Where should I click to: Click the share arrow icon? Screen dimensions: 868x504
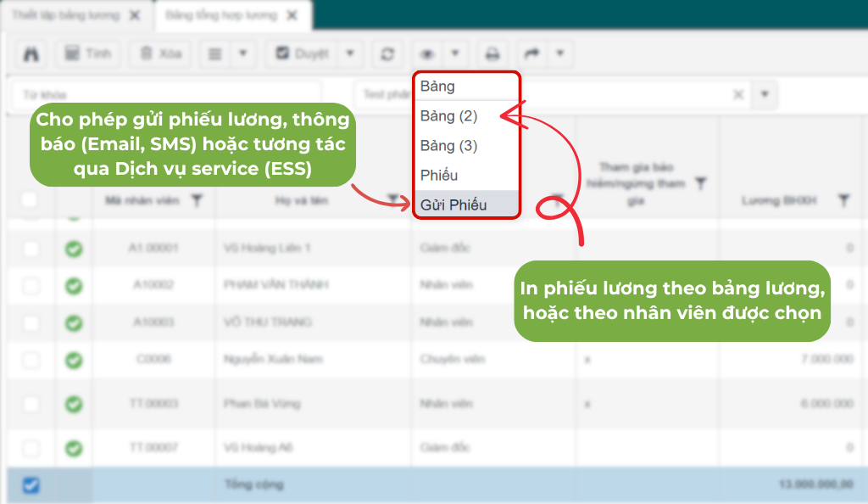coord(531,53)
